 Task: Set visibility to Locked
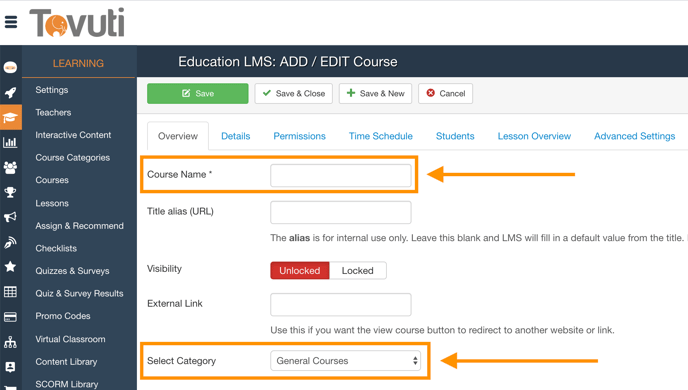[x=358, y=271]
